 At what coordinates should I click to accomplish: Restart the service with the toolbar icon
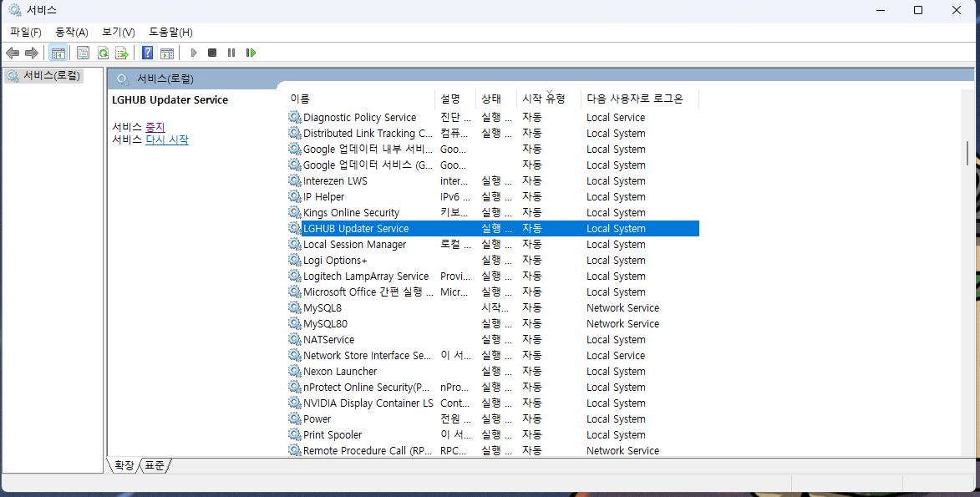click(x=251, y=52)
